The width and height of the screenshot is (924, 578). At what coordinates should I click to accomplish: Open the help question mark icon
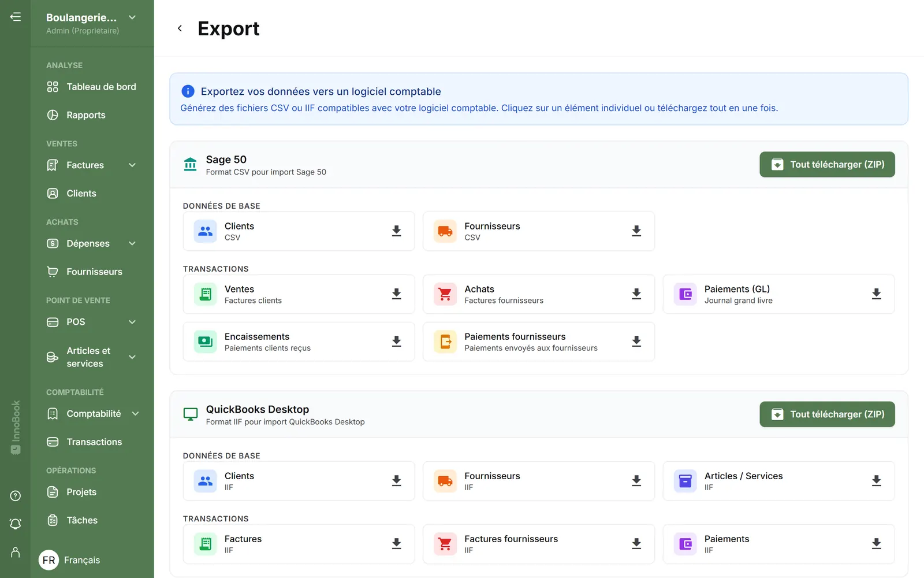click(x=16, y=496)
